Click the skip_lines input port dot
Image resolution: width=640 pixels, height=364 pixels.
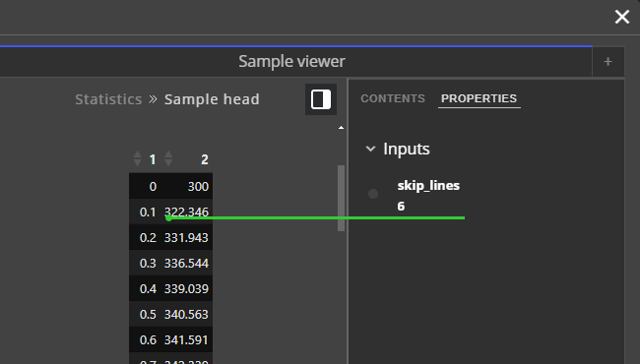pos(373,194)
